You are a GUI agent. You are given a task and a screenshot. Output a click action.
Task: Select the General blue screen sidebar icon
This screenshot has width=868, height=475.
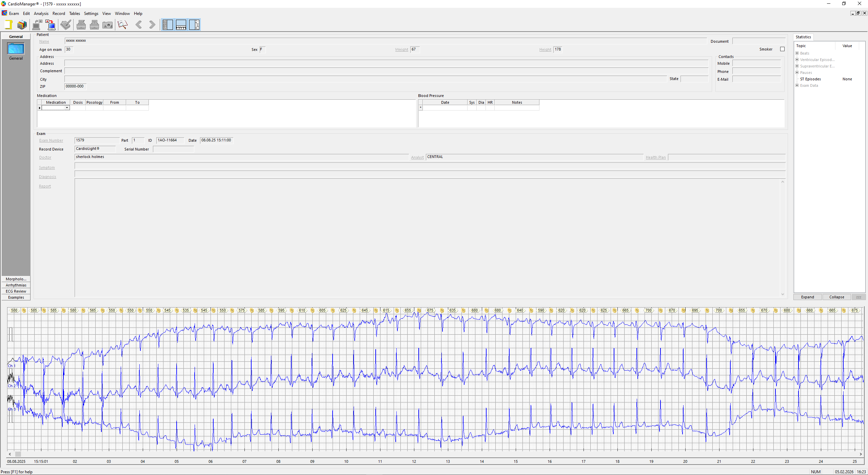click(x=16, y=49)
